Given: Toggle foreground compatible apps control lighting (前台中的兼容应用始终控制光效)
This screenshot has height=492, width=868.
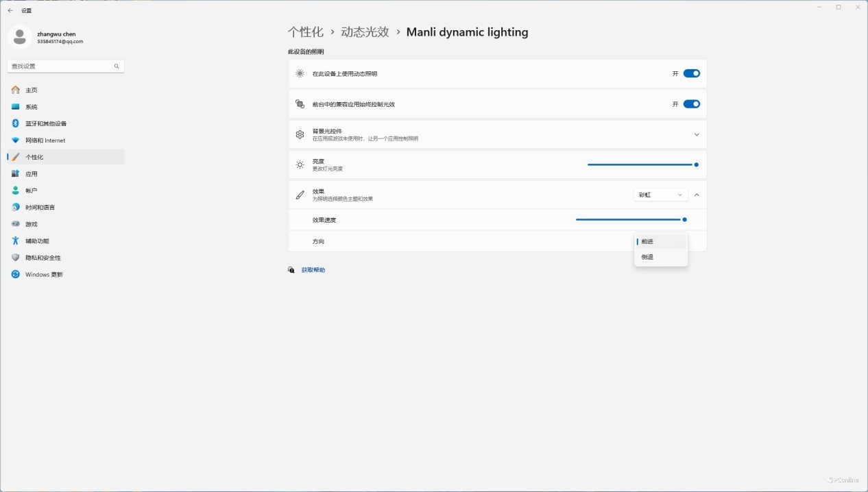Looking at the screenshot, I should (691, 104).
